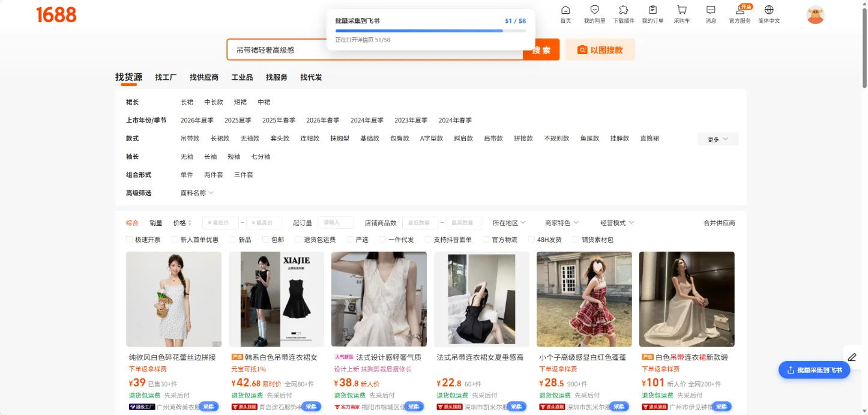Screen dimensions: 868x415
Task: Select the 找货源 tab
Action: click(128, 77)
